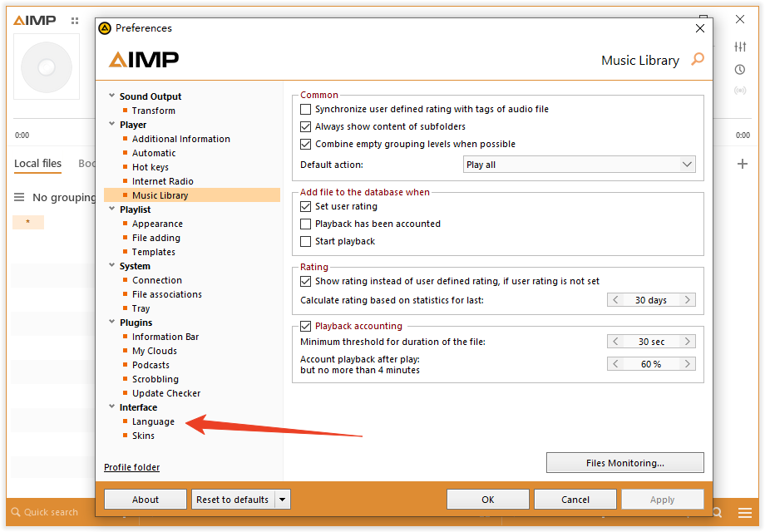
Task: Open the hamburger menu at AIMP bottom right
Action: [x=744, y=513]
